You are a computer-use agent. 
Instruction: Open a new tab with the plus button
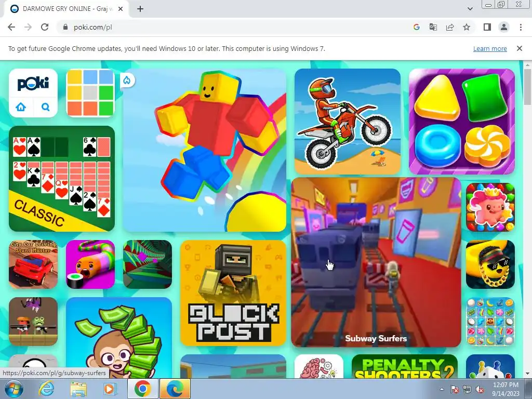click(140, 9)
